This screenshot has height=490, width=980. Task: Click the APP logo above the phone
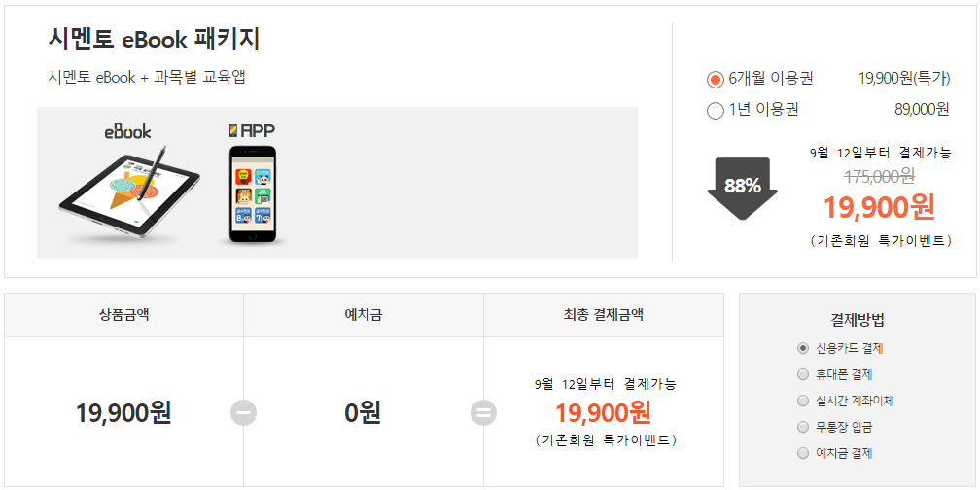[x=252, y=130]
